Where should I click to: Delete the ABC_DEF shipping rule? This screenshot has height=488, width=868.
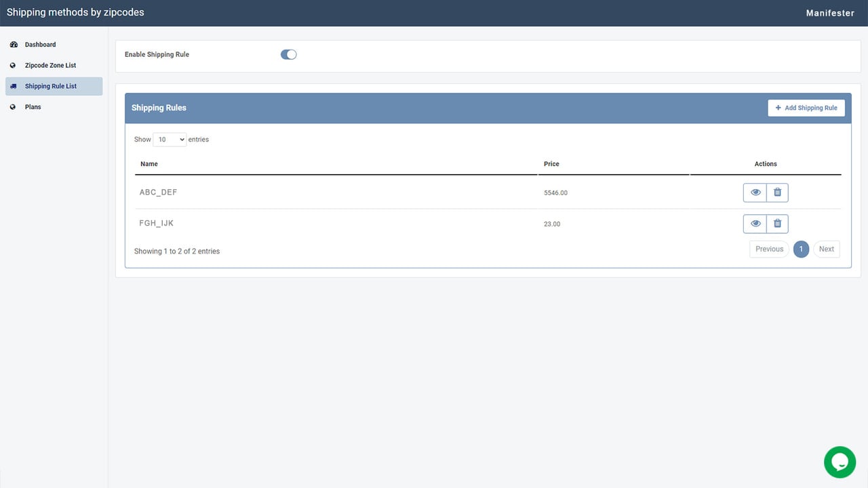coord(777,192)
